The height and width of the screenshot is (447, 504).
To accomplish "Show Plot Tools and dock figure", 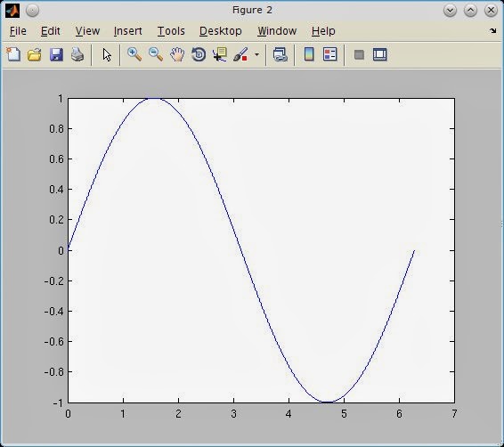I will 380,54.
